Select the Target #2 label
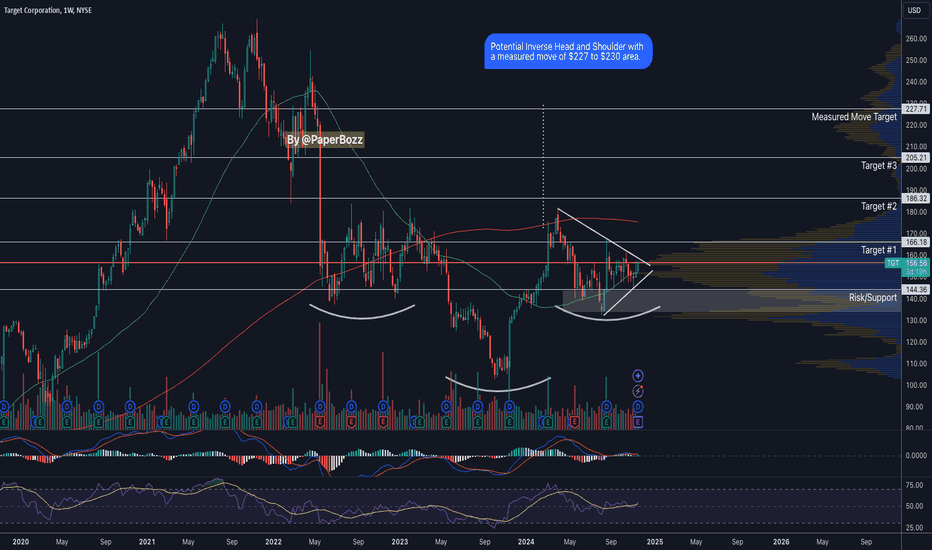This screenshot has width=932, height=550. [879, 206]
